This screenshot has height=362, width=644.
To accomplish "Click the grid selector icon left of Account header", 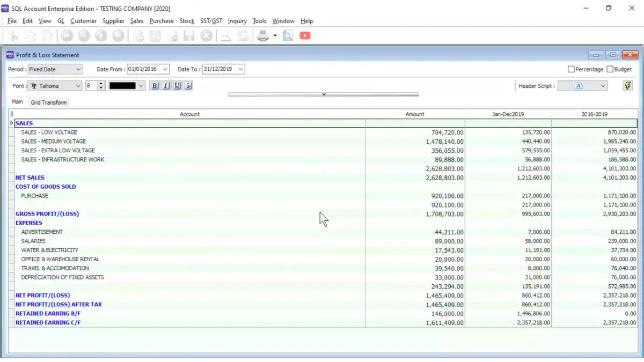I will point(12,114).
